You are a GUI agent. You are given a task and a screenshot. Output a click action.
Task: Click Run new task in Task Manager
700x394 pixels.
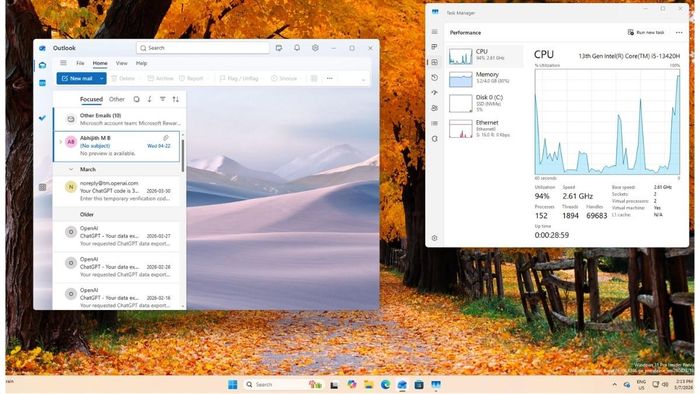[x=646, y=33]
